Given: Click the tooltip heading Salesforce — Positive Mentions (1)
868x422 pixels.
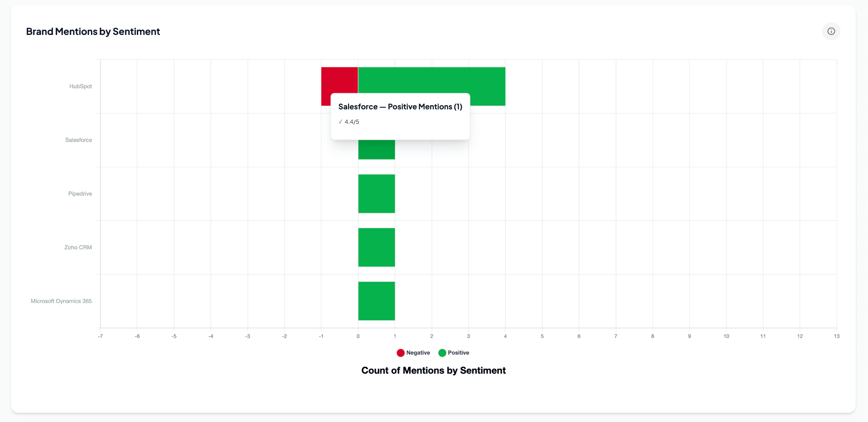Looking at the screenshot, I should coord(400,107).
